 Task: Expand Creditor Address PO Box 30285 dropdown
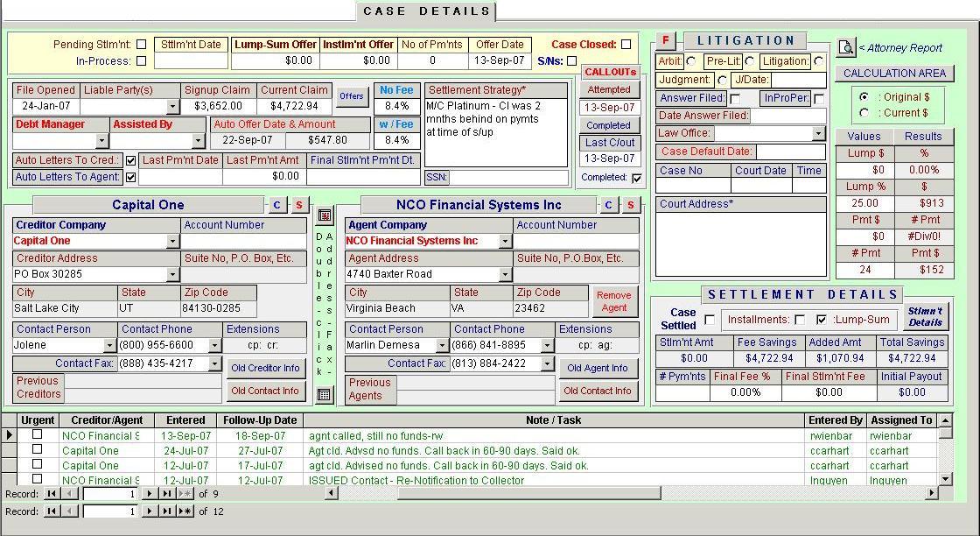pyautogui.click(x=173, y=274)
